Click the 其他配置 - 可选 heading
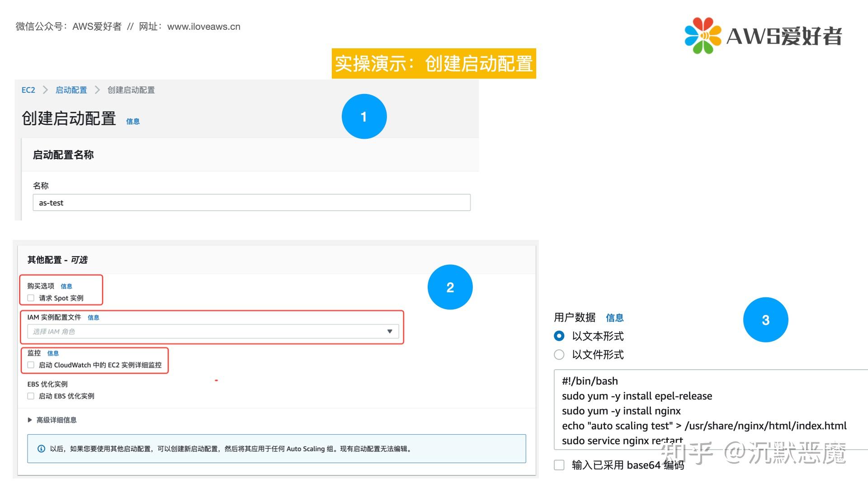 [57, 260]
